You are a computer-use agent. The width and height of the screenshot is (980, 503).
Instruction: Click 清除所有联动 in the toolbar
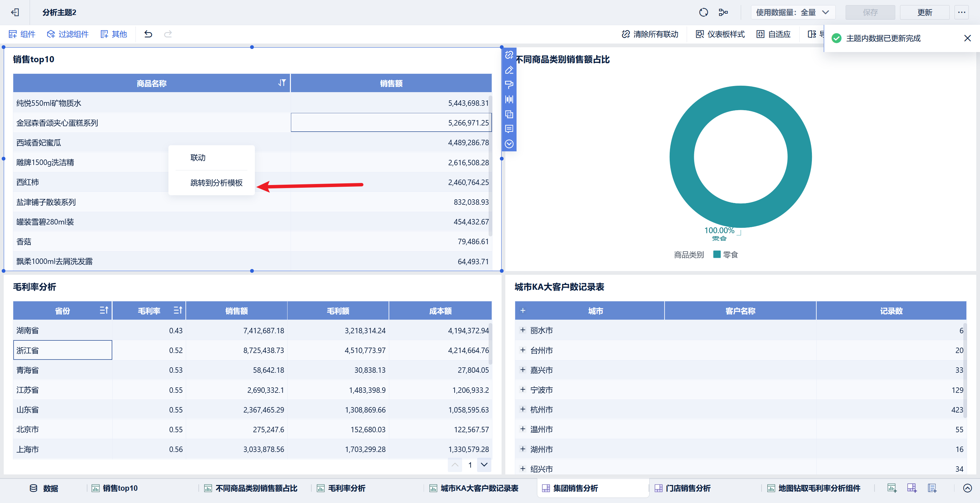[x=650, y=34]
